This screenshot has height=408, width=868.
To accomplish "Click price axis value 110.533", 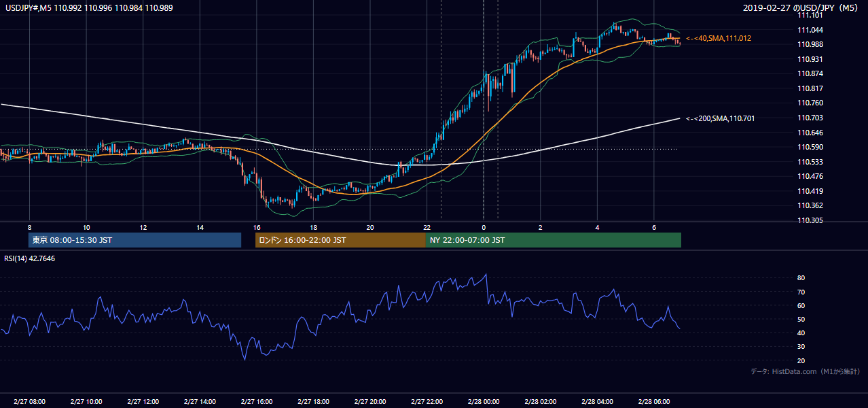I will pos(810,163).
